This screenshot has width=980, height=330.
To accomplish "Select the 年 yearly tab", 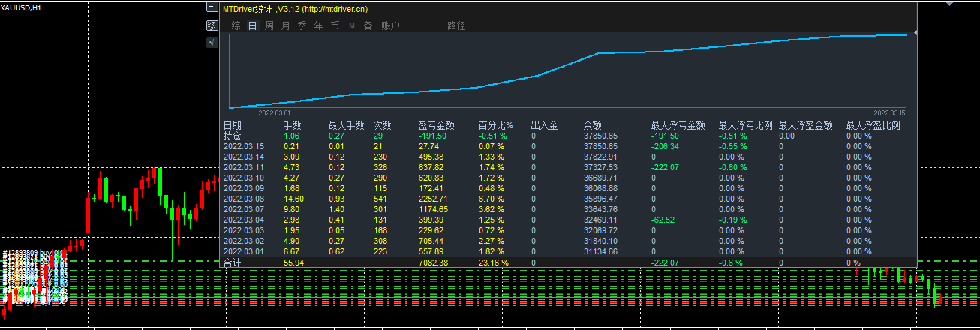I will tap(318, 25).
